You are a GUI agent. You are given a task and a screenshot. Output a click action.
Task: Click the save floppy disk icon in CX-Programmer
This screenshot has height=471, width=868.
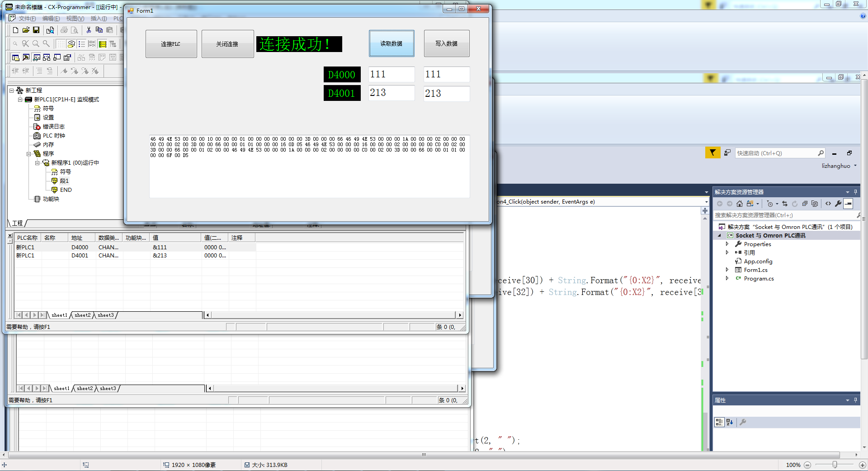(x=36, y=30)
